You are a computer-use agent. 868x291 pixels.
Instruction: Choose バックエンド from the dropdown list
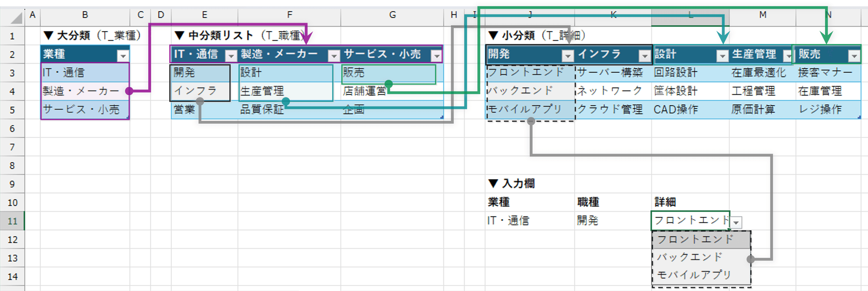(x=689, y=257)
